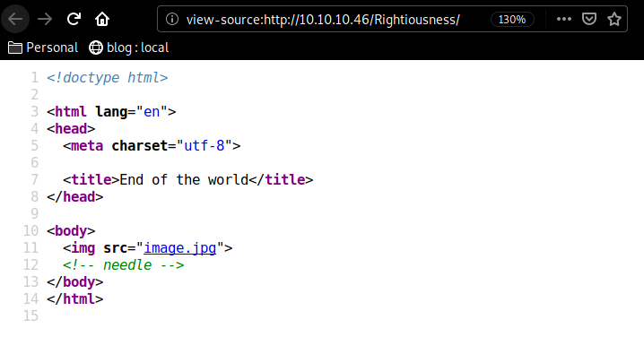Click the End of the world title text
The image size is (644, 337).
pyautogui.click(x=184, y=180)
